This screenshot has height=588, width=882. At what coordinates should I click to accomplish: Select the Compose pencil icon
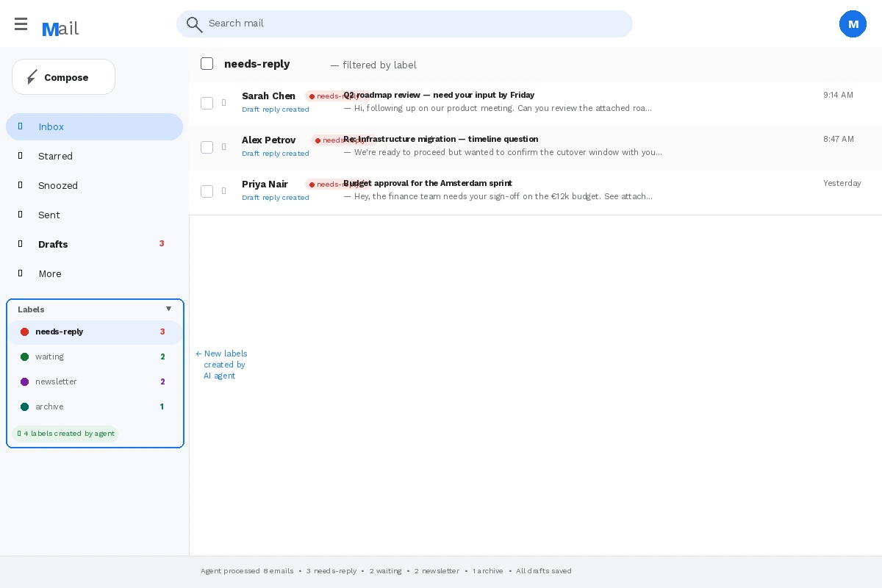point(32,76)
